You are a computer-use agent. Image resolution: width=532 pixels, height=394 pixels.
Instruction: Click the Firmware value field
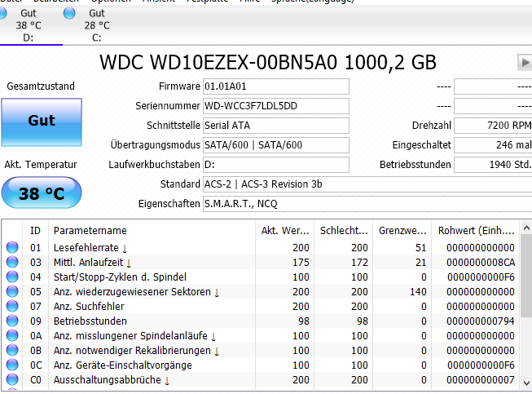(x=275, y=86)
